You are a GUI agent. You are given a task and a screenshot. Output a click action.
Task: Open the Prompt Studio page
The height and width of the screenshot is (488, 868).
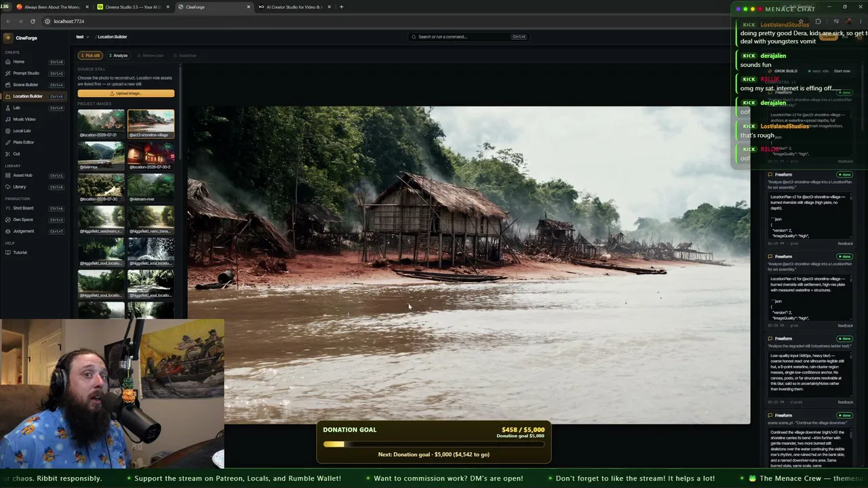pos(34,73)
